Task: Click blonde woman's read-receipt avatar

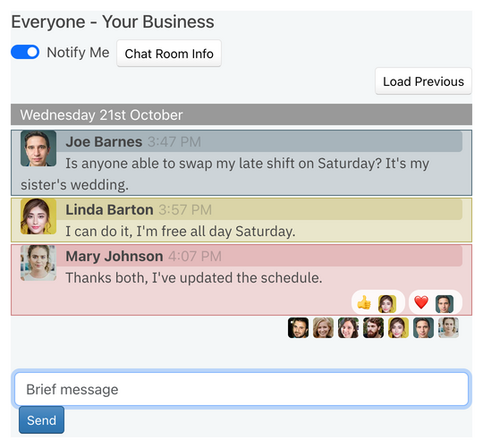Action: (x=323, y=328)
